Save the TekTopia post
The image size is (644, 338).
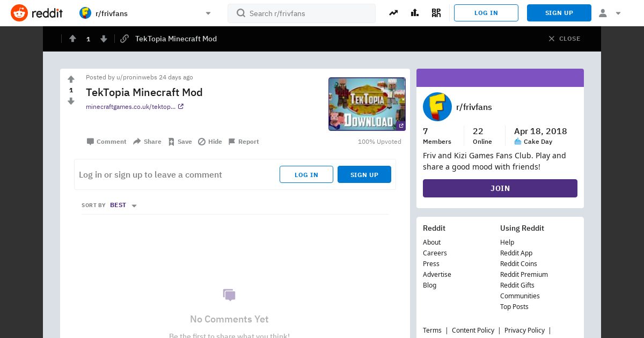[x=180, y=142]
